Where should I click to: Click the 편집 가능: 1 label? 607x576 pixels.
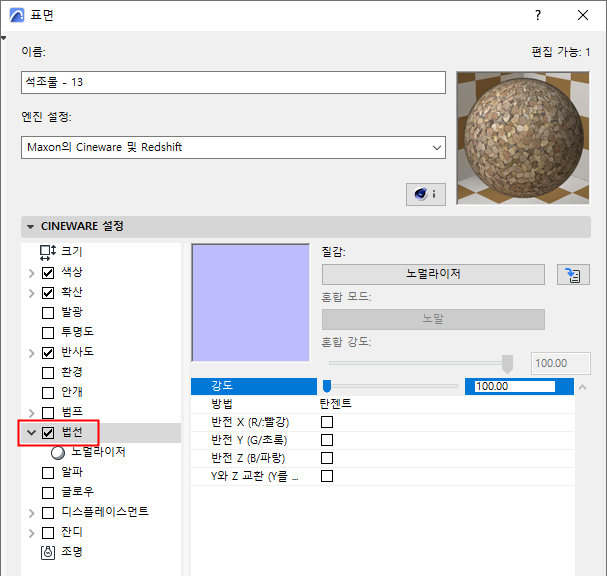pos(561,51)
